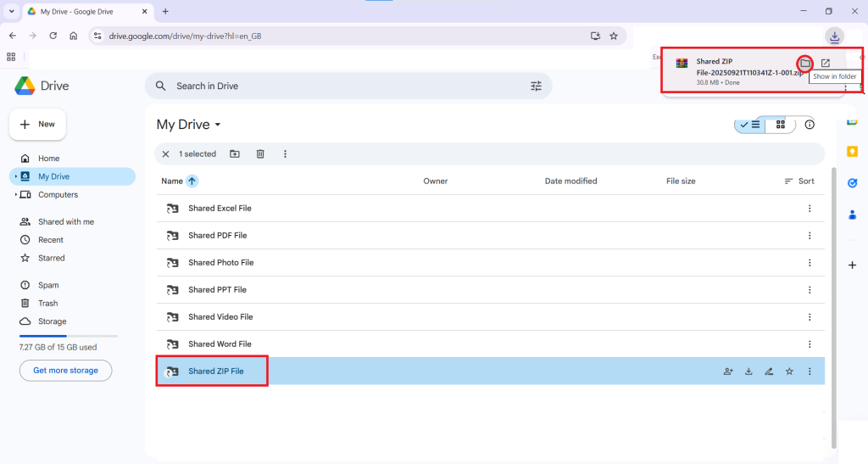Switch to list layout view
The image size is (868, 464).
(x=750, y=125)
